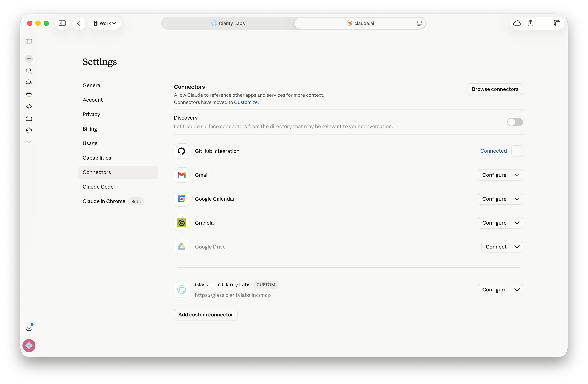Image resolution: width=588 pixels, height=384 pixels.
Task: Open Billing settings
Action: [x=118, y=129]
